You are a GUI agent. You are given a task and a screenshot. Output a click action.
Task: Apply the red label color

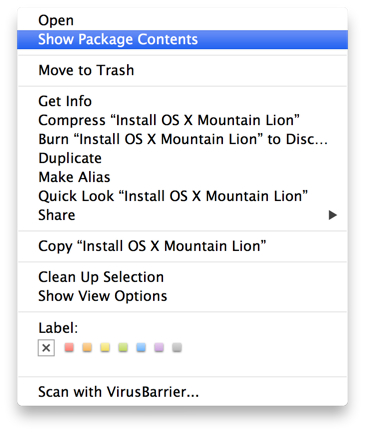(69, 347)
